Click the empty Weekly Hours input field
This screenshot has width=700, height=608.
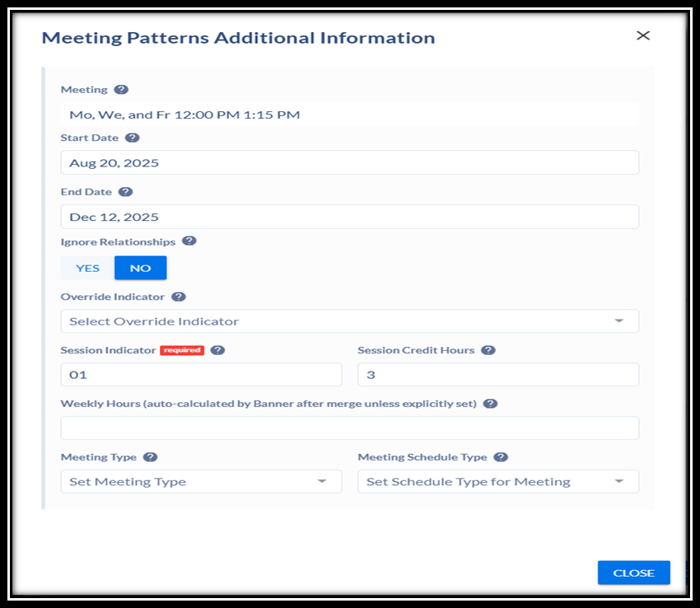(x=349, y=428)
